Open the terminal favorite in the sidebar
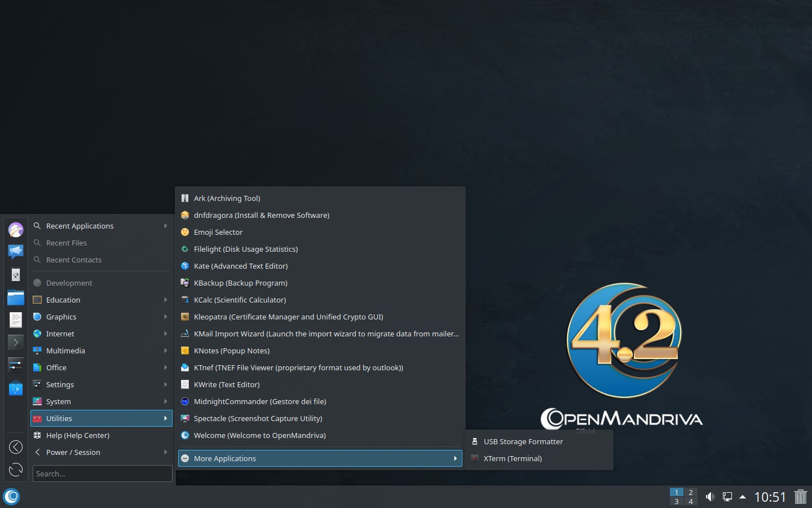The height and width of the screenshot is (508, 812). [x=16, y=342]
